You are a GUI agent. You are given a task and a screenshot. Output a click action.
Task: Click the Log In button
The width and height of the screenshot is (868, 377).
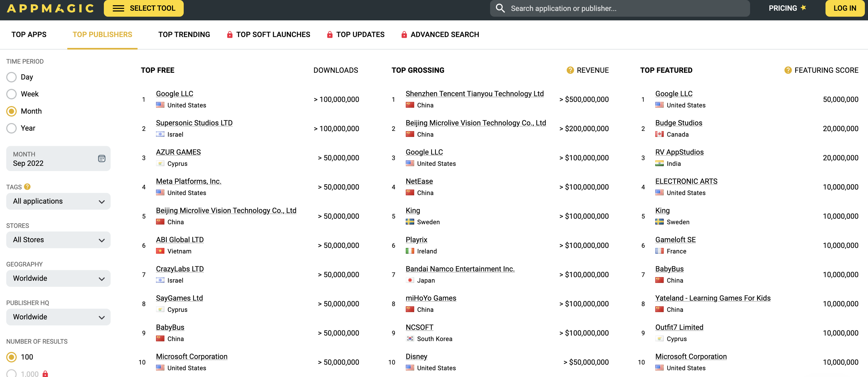coord(844,8)
